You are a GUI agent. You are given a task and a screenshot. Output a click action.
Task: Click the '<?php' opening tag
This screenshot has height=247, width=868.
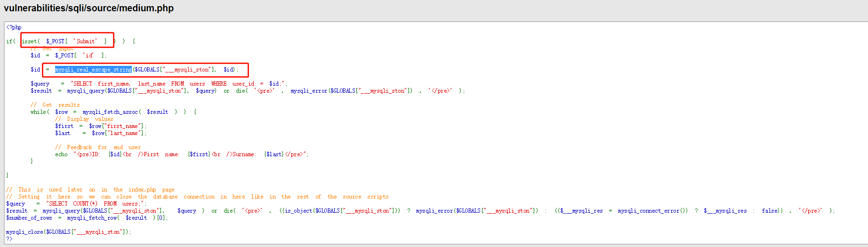[x=14, y=27]
